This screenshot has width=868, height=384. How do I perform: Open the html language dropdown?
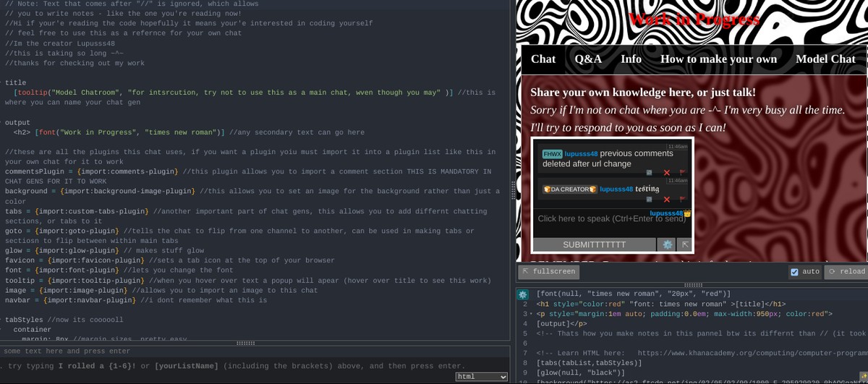482,377
